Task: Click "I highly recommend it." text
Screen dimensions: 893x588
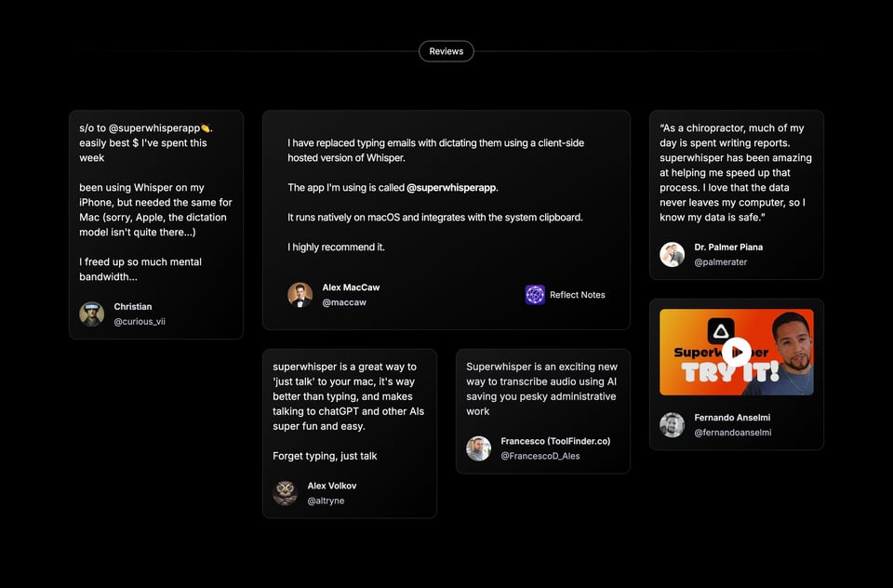Action: click(336, 247)
